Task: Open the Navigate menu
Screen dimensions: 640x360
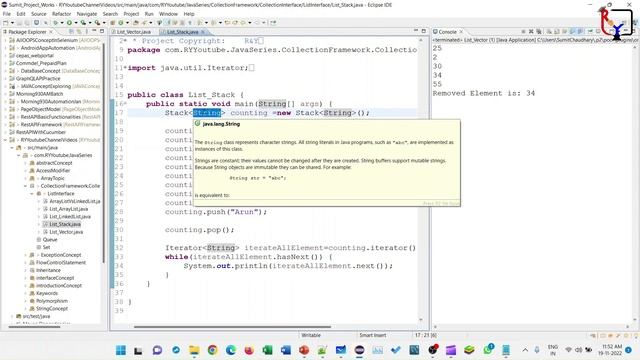Action: pyautogui.click(x=87, y=14)
